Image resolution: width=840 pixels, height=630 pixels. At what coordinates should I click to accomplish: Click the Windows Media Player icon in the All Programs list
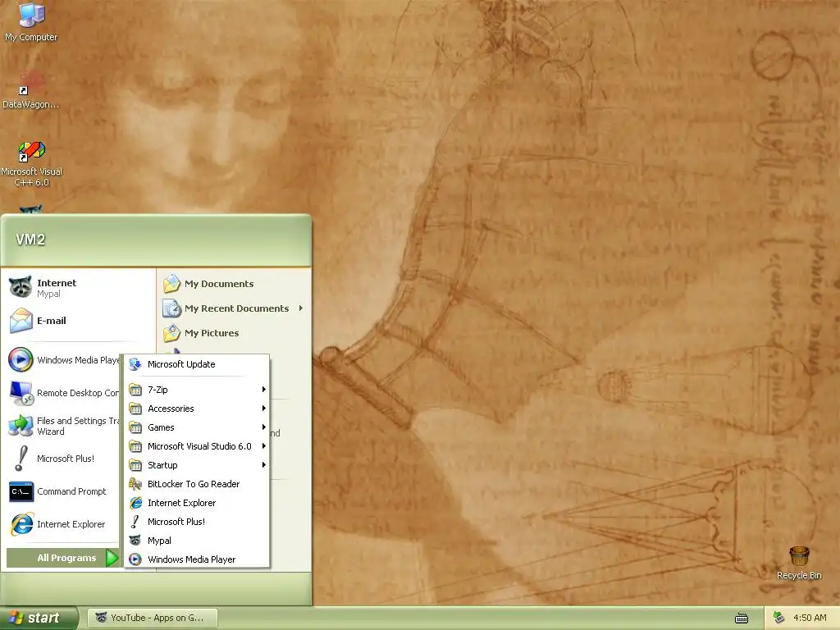(x=135, y=559)
